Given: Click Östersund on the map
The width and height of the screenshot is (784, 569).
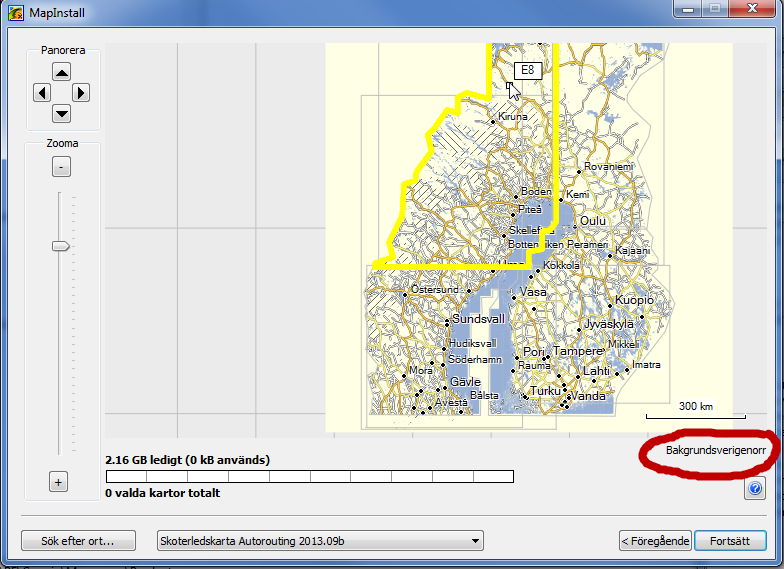Looking at the screenshot, I should (x=435, y=290).
